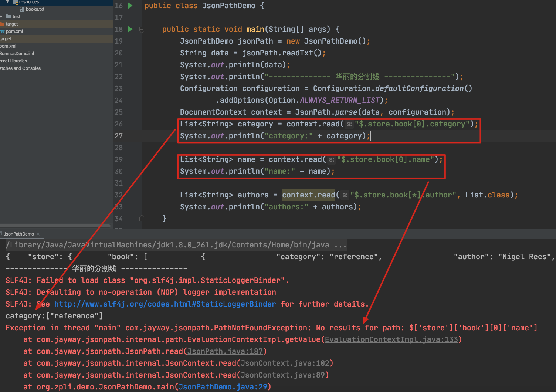Click the books.txt file icon
This screenshot has width=556, height=392.
point(22,9)
